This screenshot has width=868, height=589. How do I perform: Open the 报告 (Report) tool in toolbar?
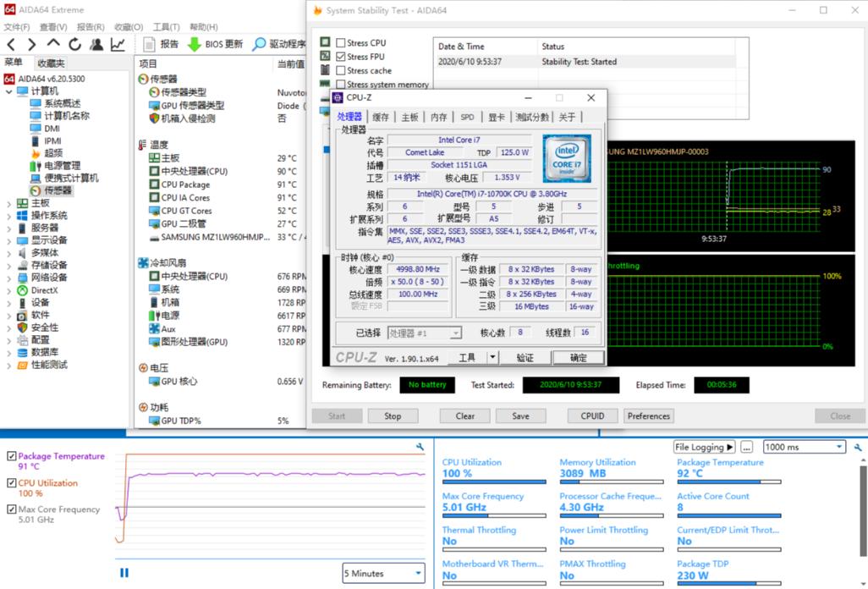click(x=166, y=43)
